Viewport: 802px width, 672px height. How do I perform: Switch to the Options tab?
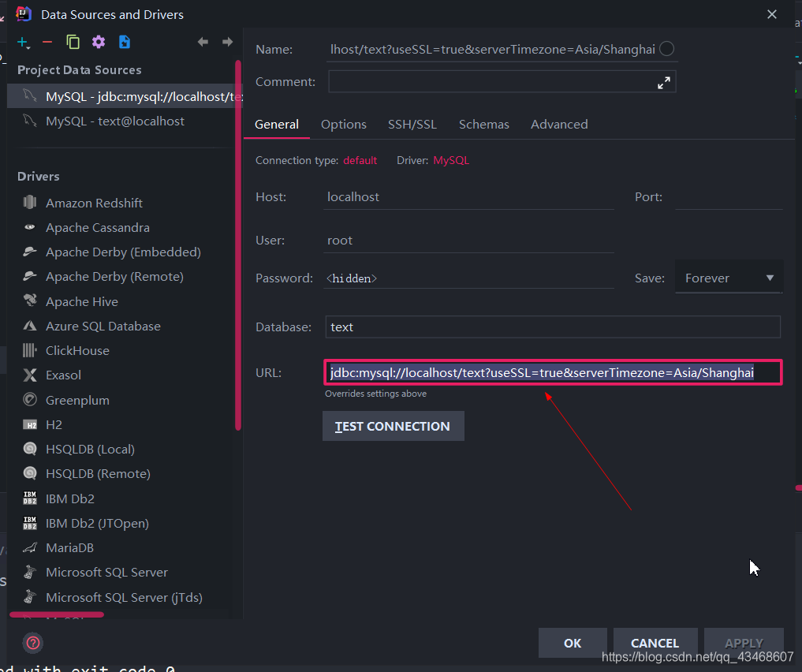344,125
